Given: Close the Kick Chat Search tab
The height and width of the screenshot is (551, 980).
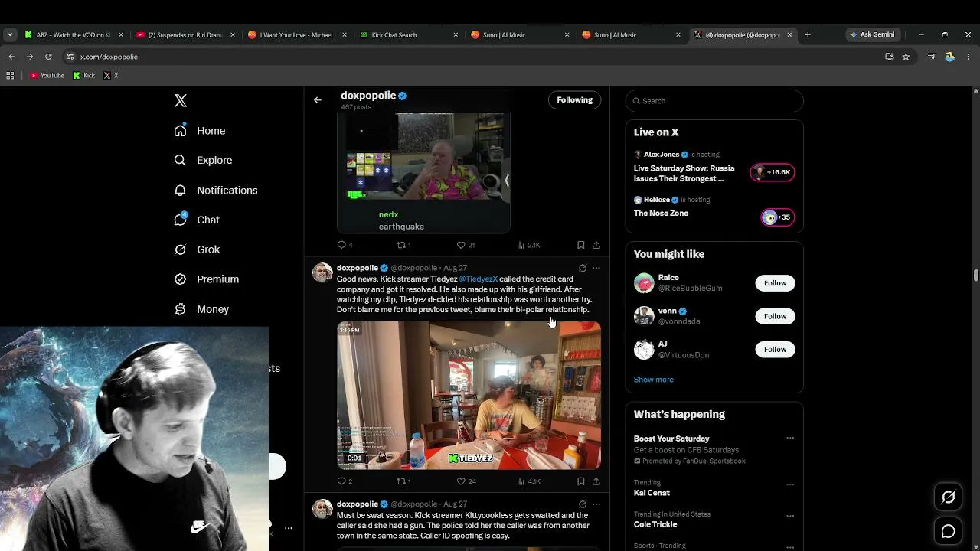Looking at the screenshot, I should [456, 34].
